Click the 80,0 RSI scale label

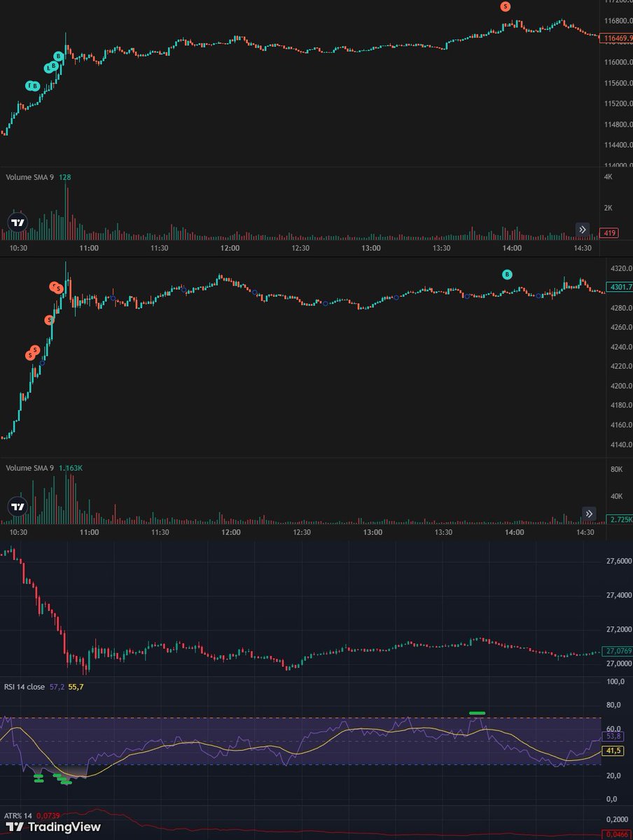coord(615,705)
